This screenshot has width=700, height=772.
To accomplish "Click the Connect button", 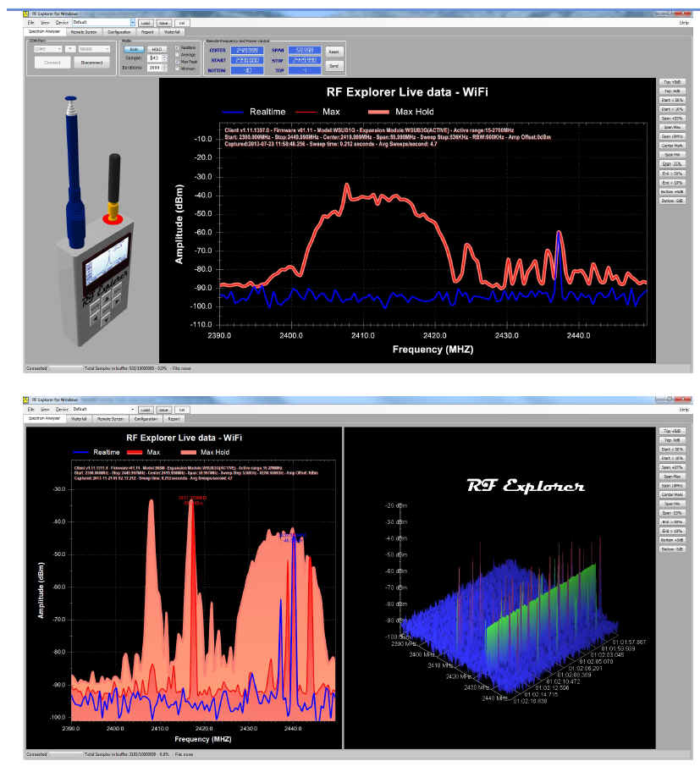I will tap(52, 63).
